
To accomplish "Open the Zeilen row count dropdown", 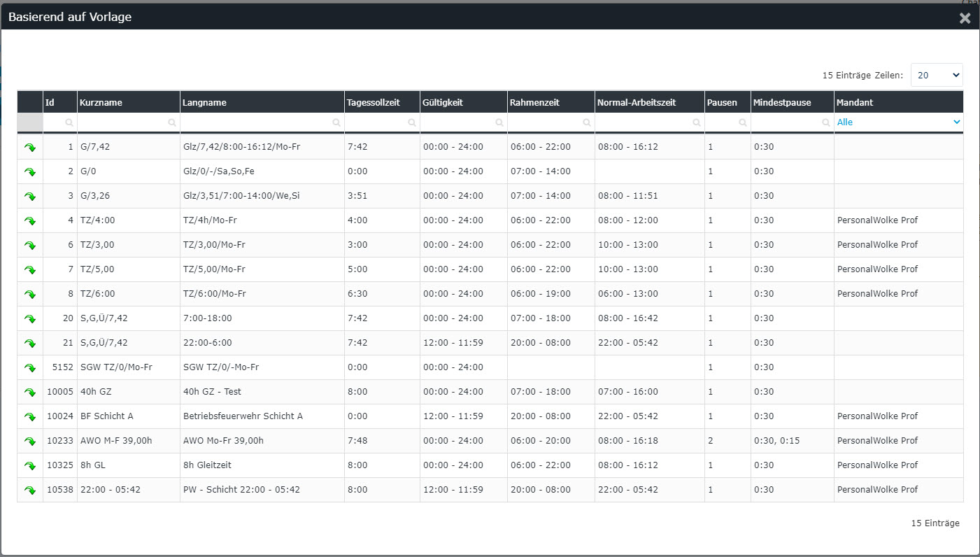I will (x=936, y=75).
